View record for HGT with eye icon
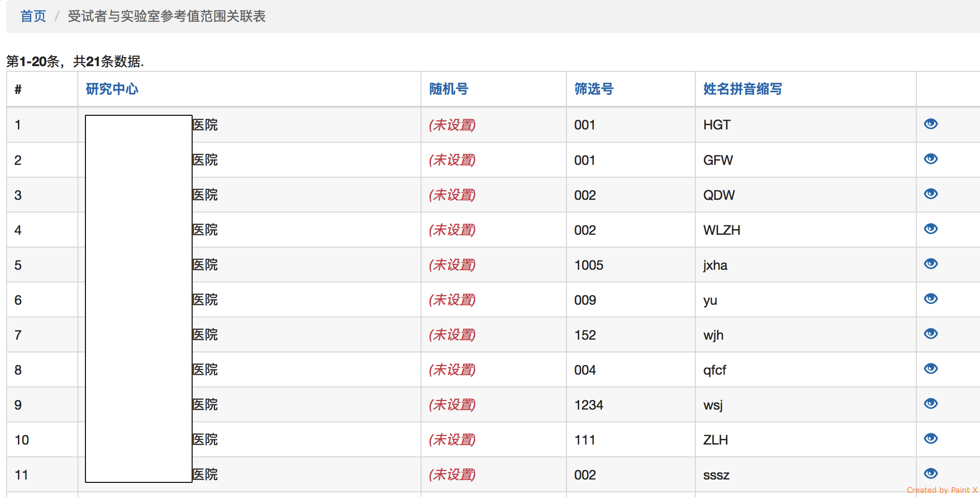Viewport: 980px width, 497px height. [x=931, y=124]
